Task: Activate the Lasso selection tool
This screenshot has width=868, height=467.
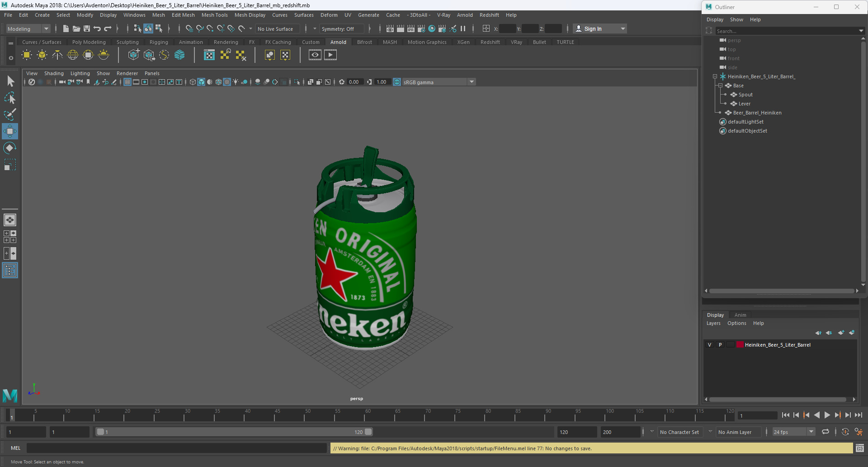Action: point(10,98)
